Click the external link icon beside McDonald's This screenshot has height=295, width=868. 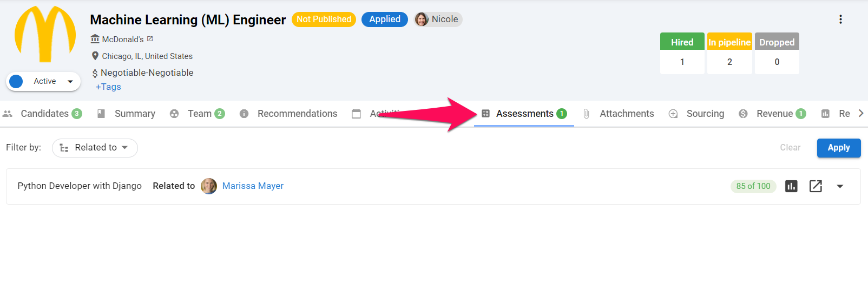(150, 39)
